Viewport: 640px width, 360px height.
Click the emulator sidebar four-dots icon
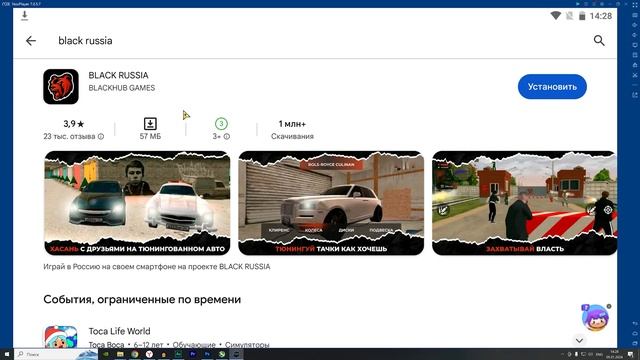pos(635,5)
